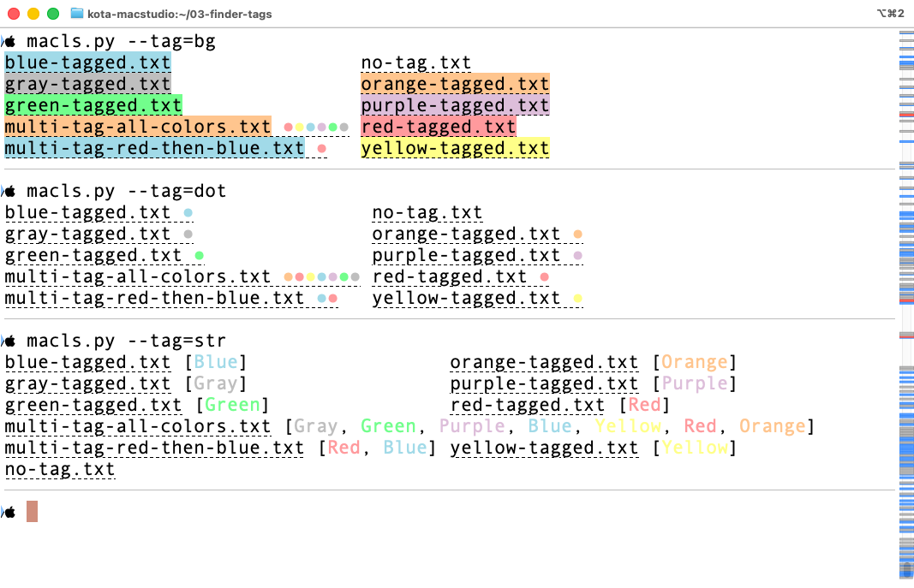Click 'no-tag.txt' in the str listing

pyautogui.click(x=59, y=470)
